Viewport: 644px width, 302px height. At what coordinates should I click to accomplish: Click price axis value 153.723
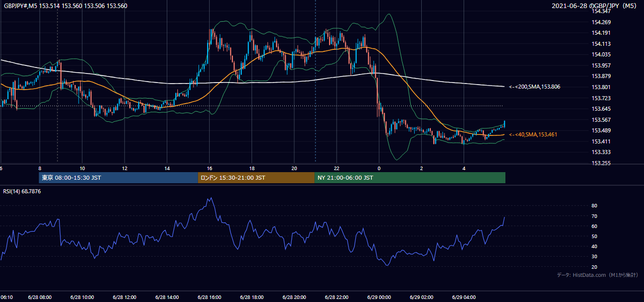coord(601,98)
